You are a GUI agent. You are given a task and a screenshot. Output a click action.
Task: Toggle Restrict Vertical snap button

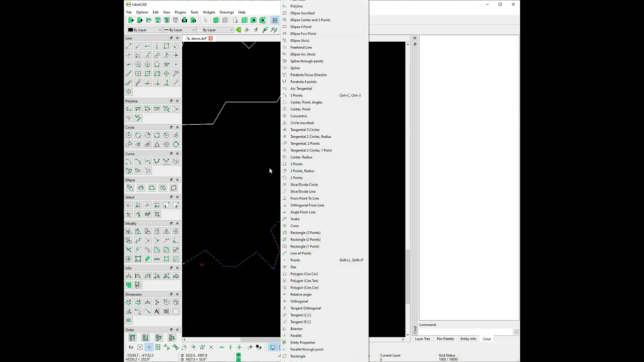(x=230, y=347)
